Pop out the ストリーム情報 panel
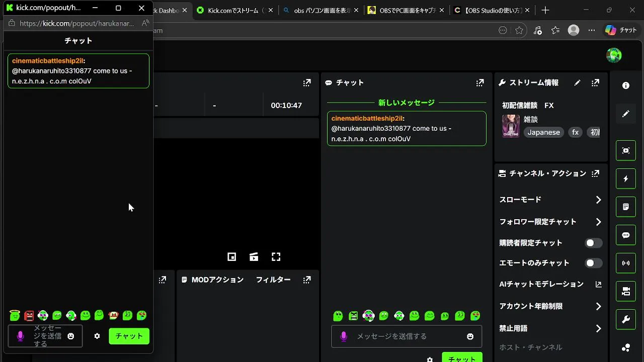This screenshot has height=362, width=644. [x=595, y=82]
